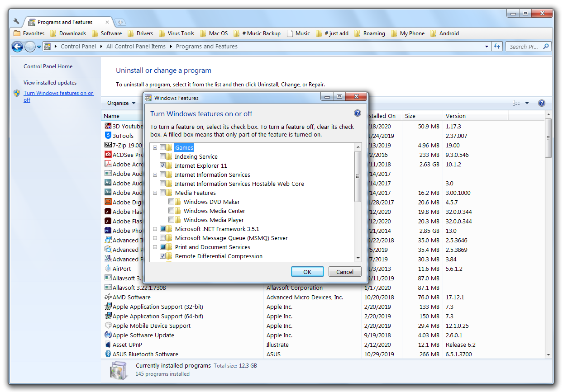The height and width of the screenshot is (392, 563).
Task: Open the Mac OS bookmark folder
Action: pos(214,33)
